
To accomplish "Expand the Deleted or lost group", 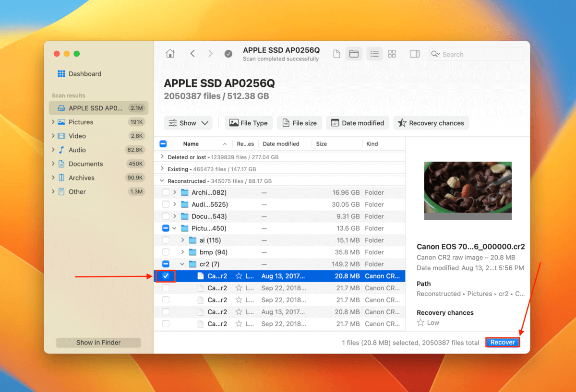I will tap(162, 157).
